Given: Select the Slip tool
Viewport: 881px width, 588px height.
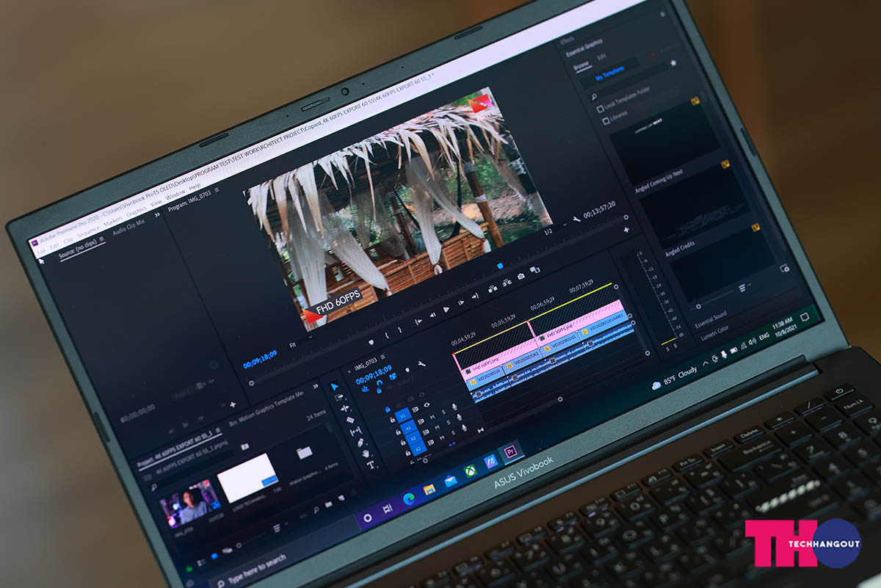Looking at the screenshot, I should [355, 432].
